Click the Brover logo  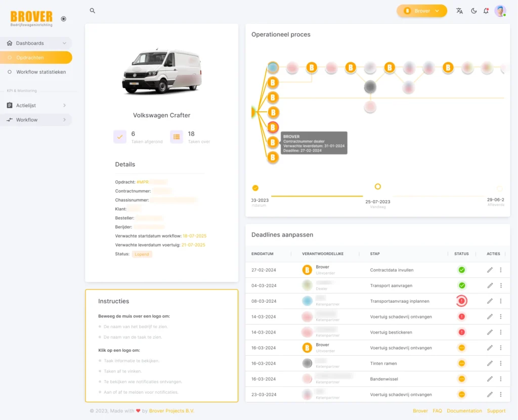[31, 18]
